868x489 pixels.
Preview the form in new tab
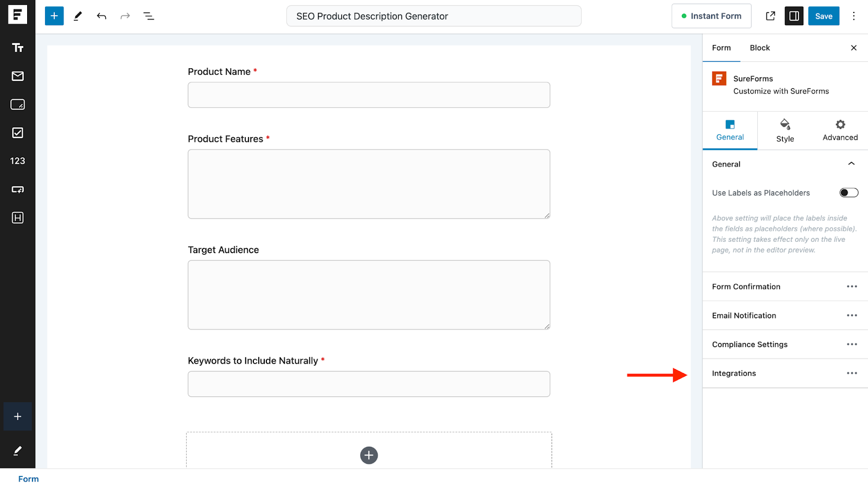tap(770, 16)
